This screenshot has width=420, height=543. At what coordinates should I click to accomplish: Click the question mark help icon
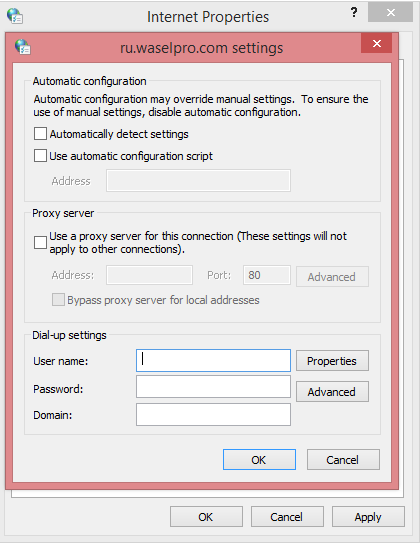click(x=354, y=12)
